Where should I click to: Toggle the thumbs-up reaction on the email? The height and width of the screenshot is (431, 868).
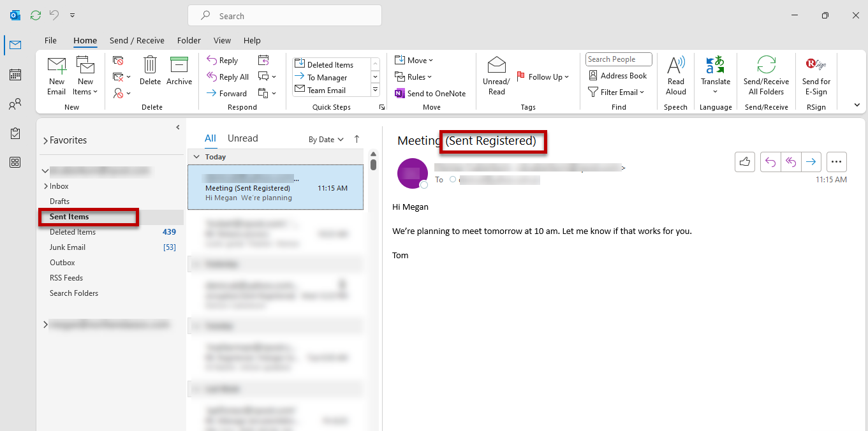click(744, 161)
